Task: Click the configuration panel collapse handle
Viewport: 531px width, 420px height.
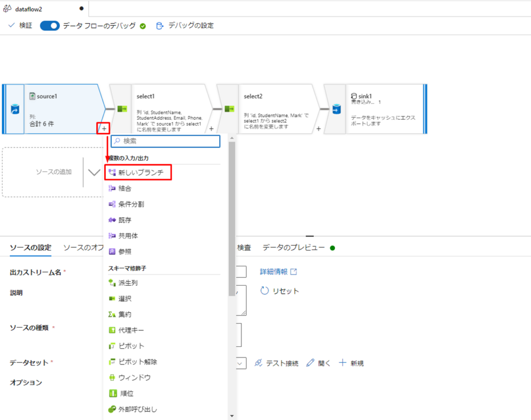Action: pyautogui.click(x=310, y=236)
